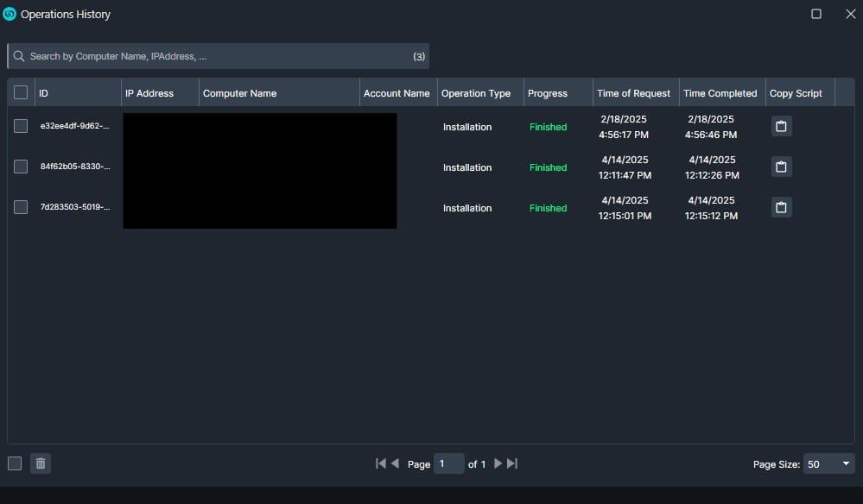Screen dimensions: 863x504
Task: Click the page number input box
Action: coord(448,463)
